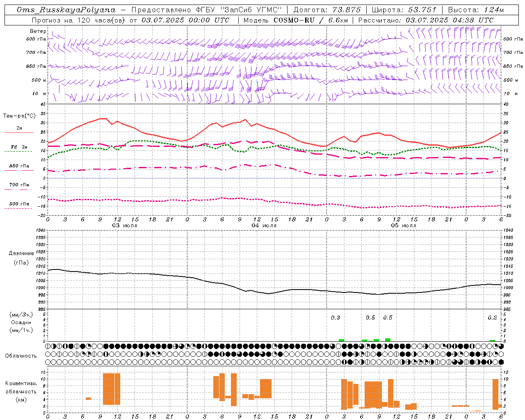The image size is (525, 420).
Task: Click the Осадки panel label
Action: click(21, 322)
